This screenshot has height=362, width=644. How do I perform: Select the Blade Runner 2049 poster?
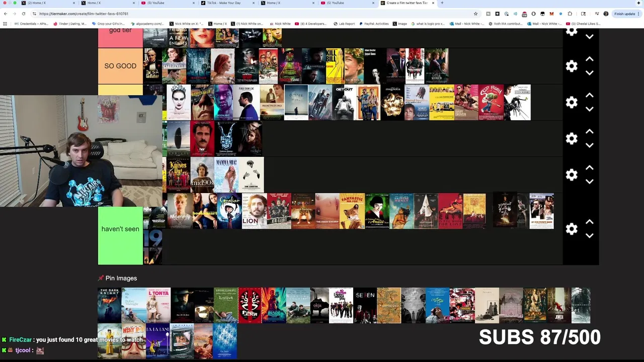274,305
